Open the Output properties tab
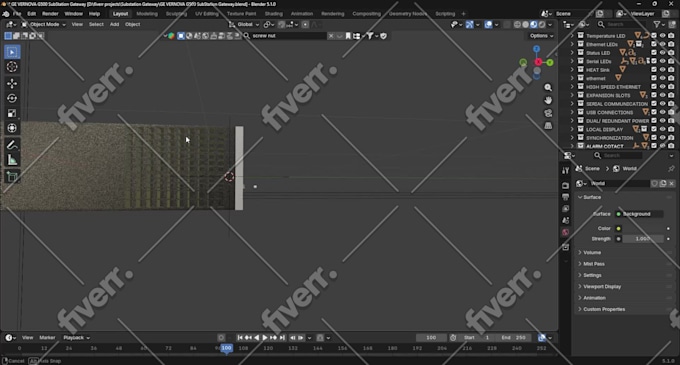The height and width of the screenshot is (365, 680). [565, 197]
